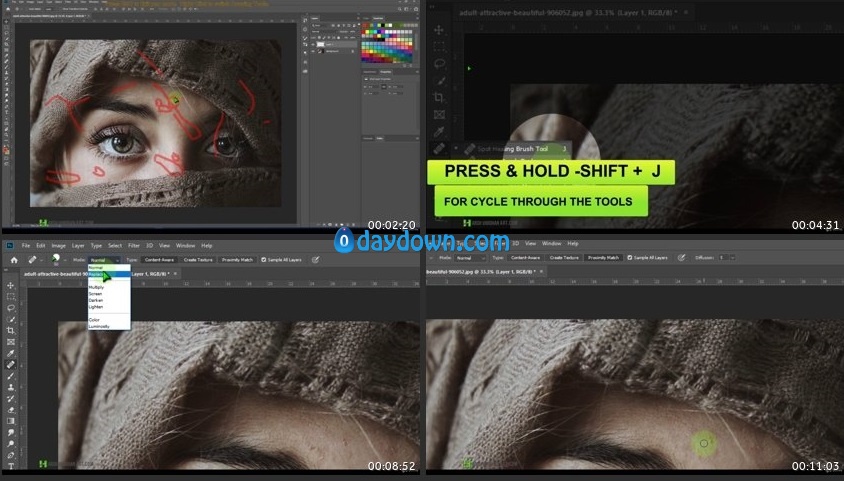This screenshot has height=481, width=844.
Task: Select Lasso tool in 00:04:31 frame toolbar
Action: tap(439, 63)
